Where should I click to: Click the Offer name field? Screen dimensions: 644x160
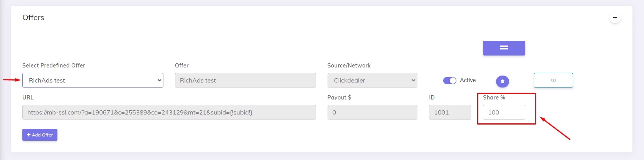coord(245,80)
